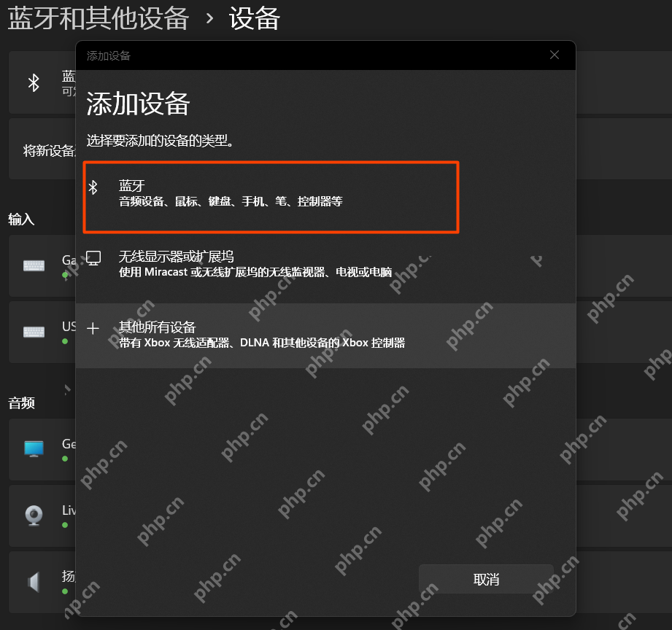Choose wireless display or dock option

pyautogui.click(x=325, y=264)
